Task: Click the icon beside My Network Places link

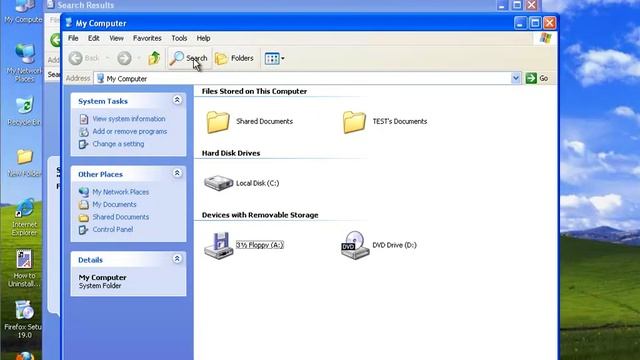Action: coord(84,192)
